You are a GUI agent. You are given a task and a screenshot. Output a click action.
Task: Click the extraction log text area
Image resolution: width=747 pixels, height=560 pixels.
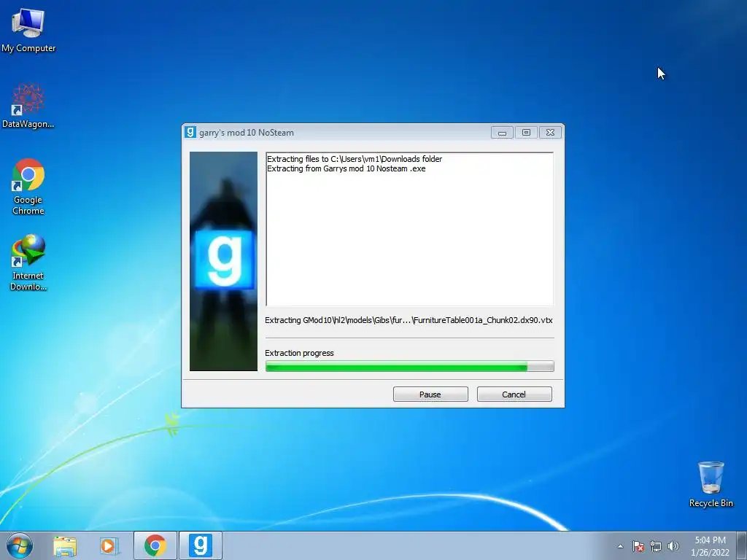410,229
